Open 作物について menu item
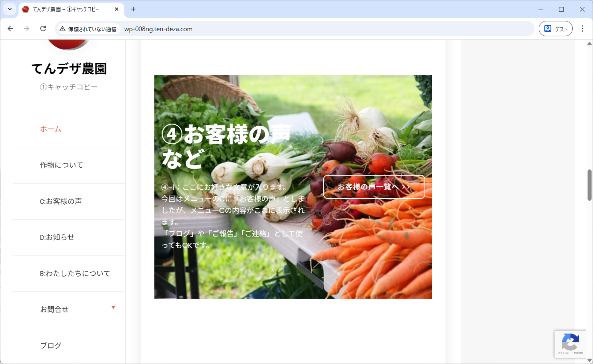Screen dimensions: 593x364 tap(61, 165)
